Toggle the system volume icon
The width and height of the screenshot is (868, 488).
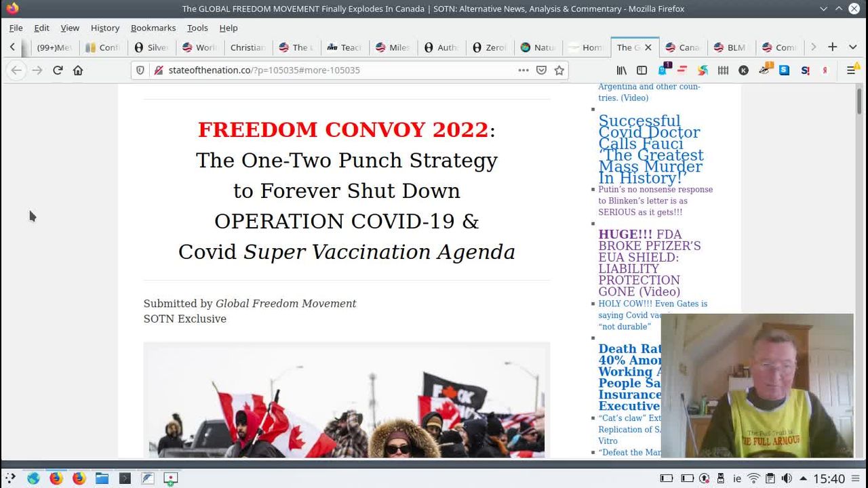pos(787,479)
